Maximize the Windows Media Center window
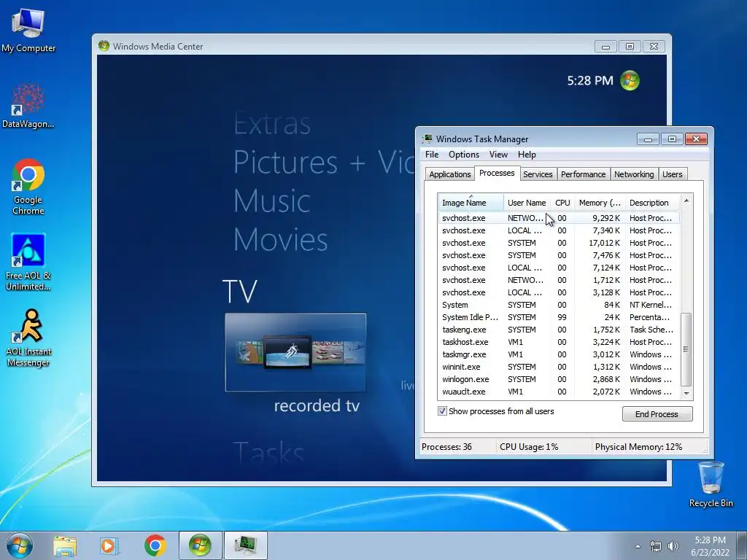This screenshot has width=747, height=560. click(x=630, y=46)
